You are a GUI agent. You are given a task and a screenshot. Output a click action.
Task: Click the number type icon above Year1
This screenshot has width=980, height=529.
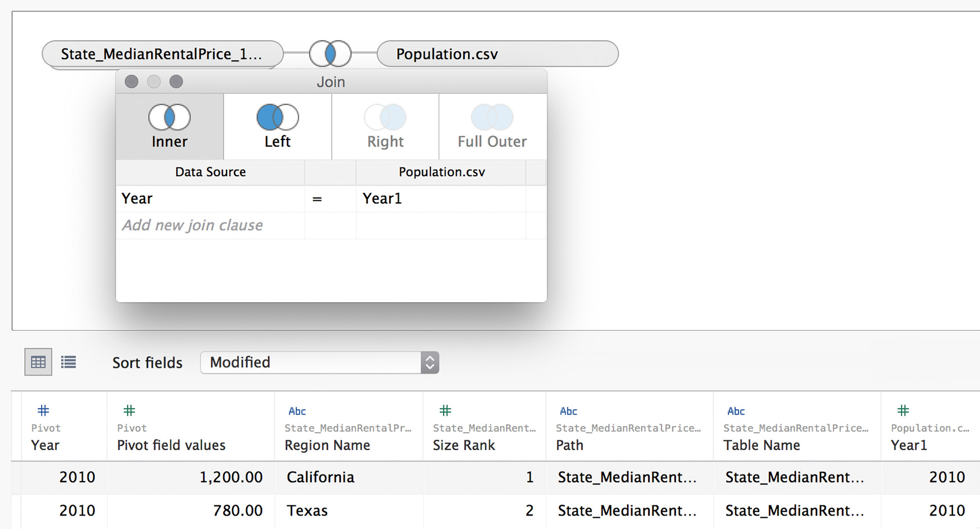click(x=903, y=410)
